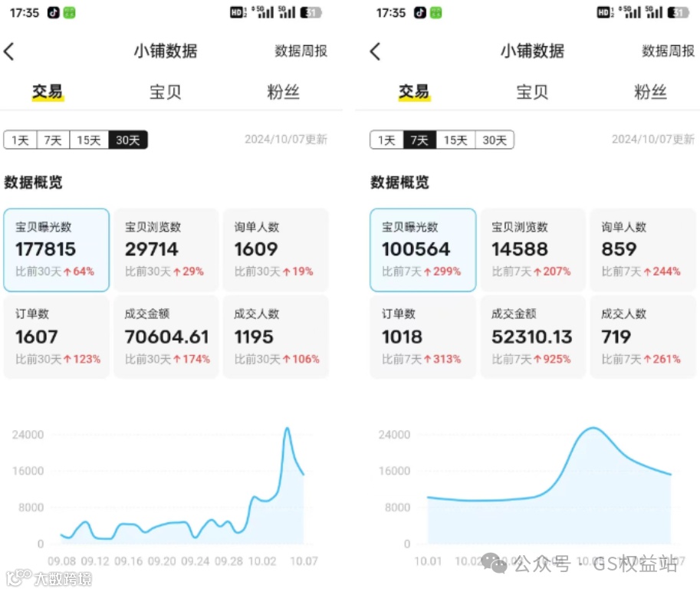Choose 1天 range on left screen
Screen dimensions: 700x592
click(x=20, y=140)
